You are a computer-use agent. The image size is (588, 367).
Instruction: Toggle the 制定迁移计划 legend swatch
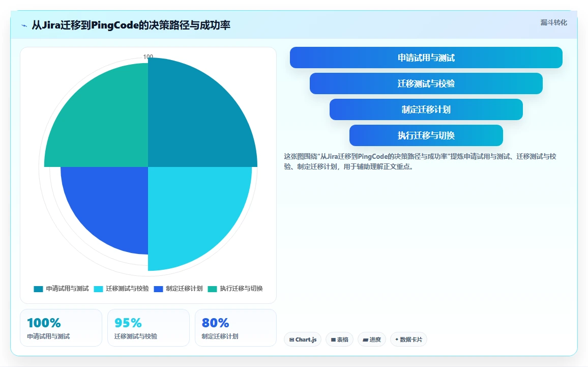point(158,289)
